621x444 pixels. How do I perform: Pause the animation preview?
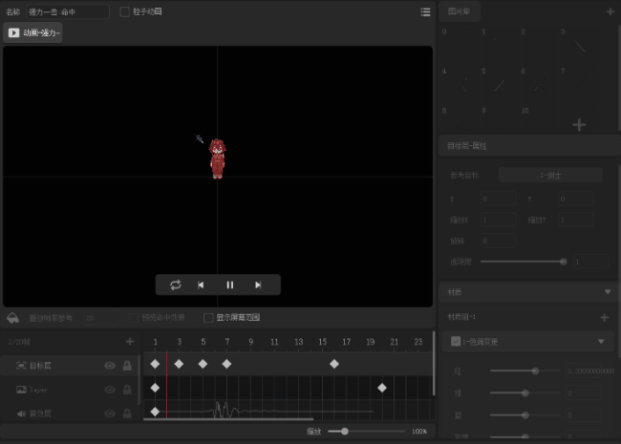(x=230, y=285)
